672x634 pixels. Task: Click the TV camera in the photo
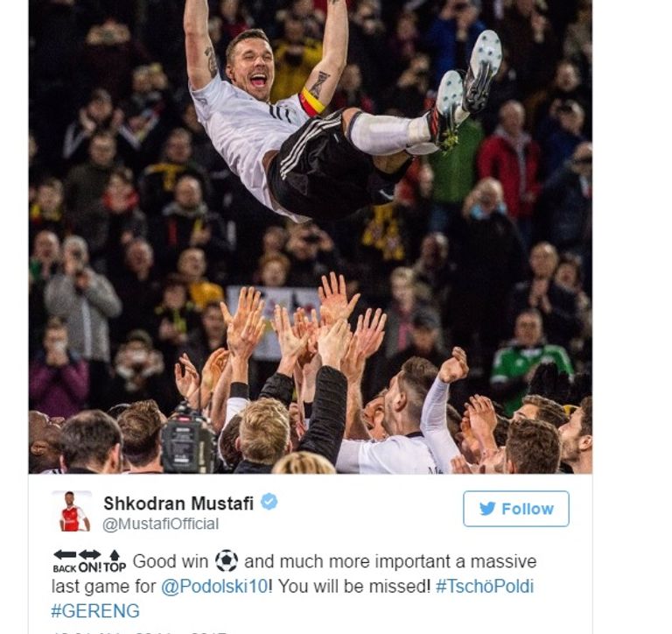(189, 438)
